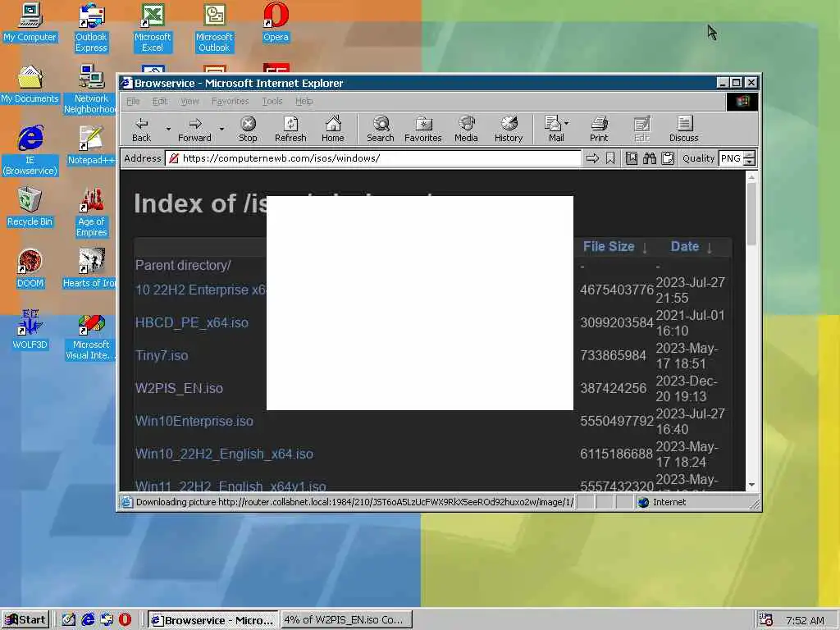Open the Help menu
The height and width of the screenshot is (630, 840).
(x=304, y=101)
